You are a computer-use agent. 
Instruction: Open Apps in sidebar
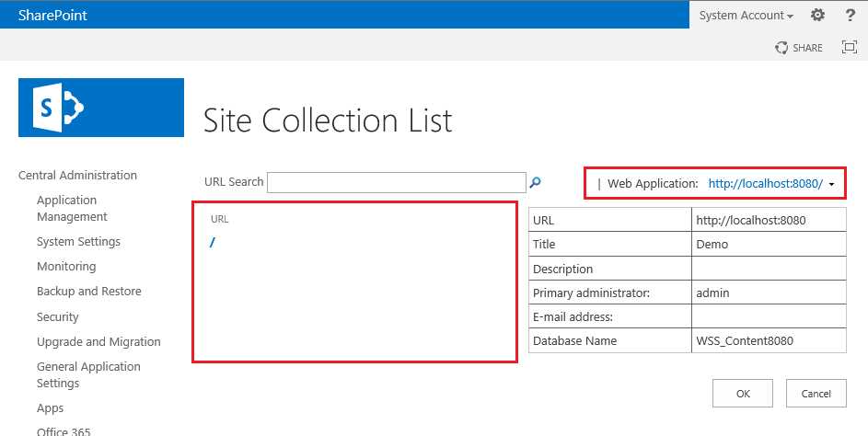click(51, 408)
